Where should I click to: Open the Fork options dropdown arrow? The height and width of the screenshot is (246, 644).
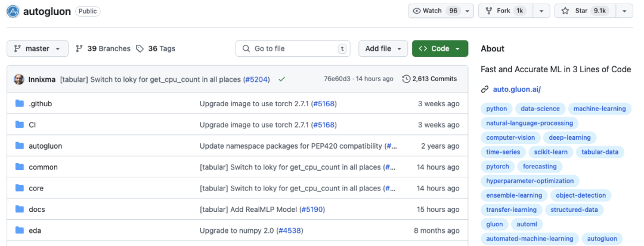[x=541, y=11]
